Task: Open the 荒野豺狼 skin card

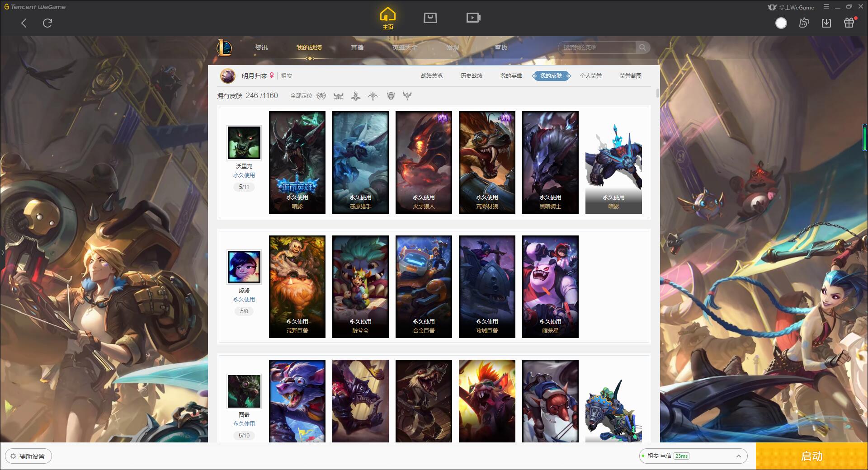Action: (x=487, y=162)
